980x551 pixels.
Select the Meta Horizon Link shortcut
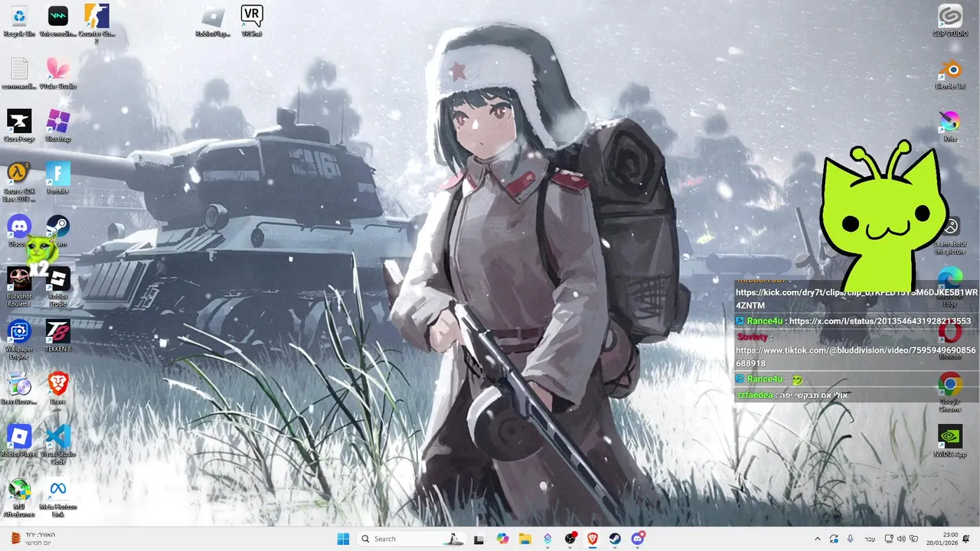click(57, 497)
